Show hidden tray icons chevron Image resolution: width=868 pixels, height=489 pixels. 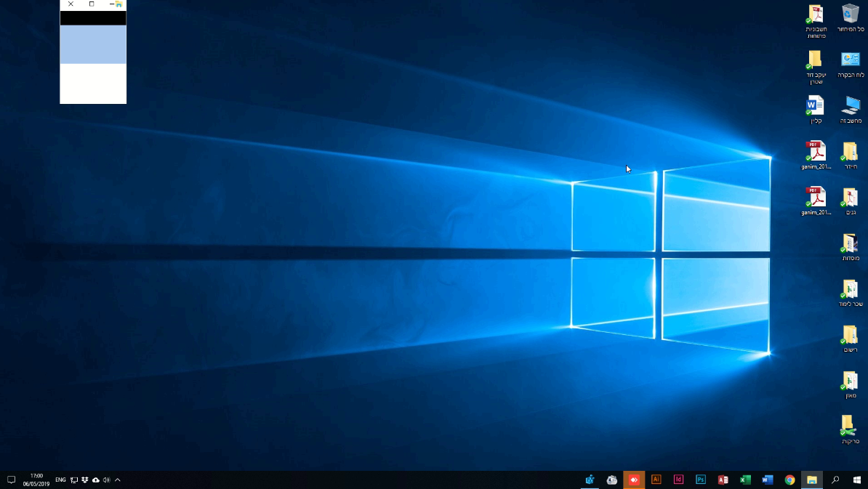pyautogui.click(x=117, y=480)
